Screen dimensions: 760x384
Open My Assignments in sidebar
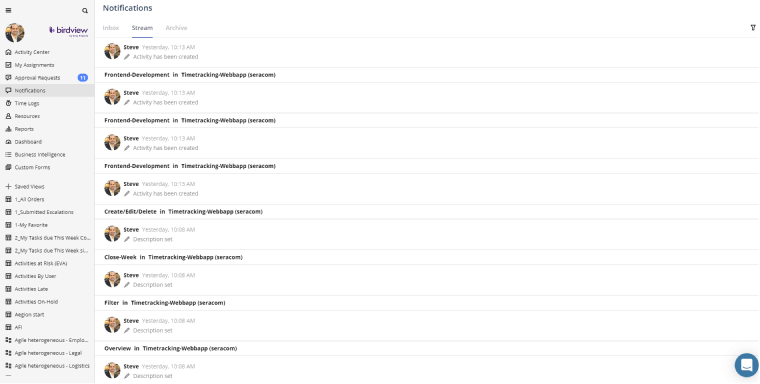[x=34, y=65]
